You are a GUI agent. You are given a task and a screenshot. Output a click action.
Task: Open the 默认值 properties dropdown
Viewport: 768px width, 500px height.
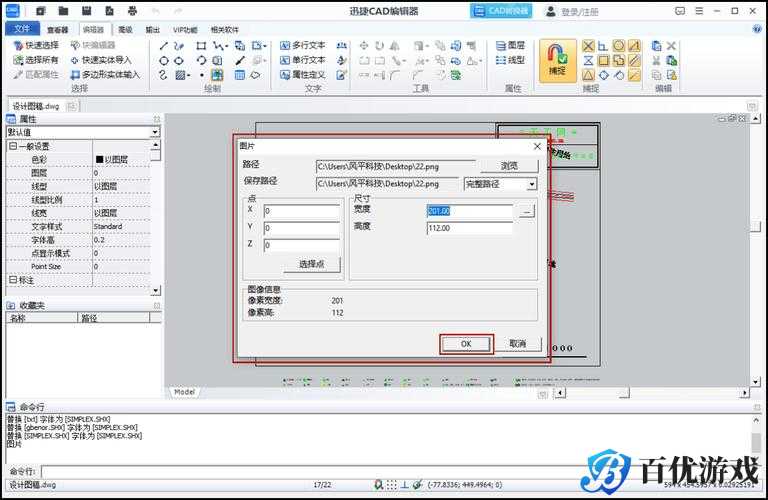pos(155,132)
